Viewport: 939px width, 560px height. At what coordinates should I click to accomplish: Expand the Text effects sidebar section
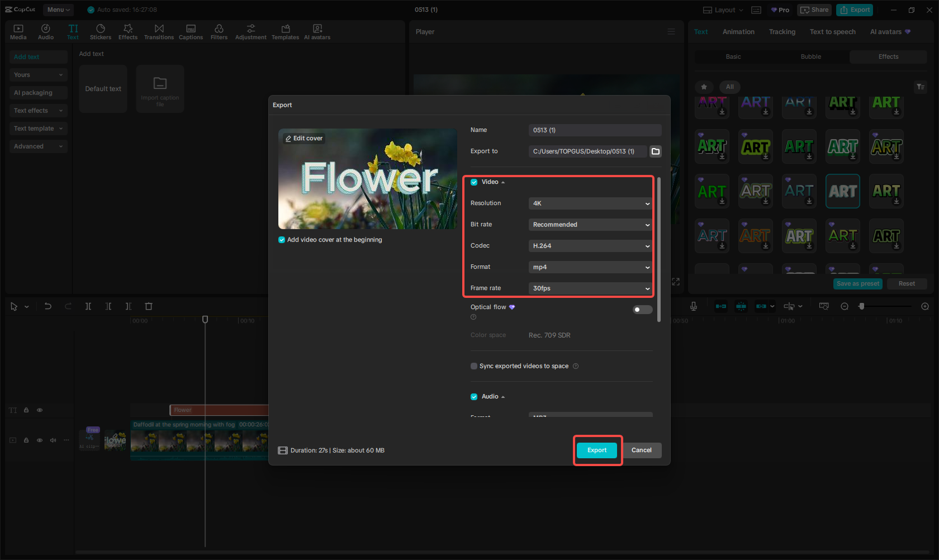(38, 111)
